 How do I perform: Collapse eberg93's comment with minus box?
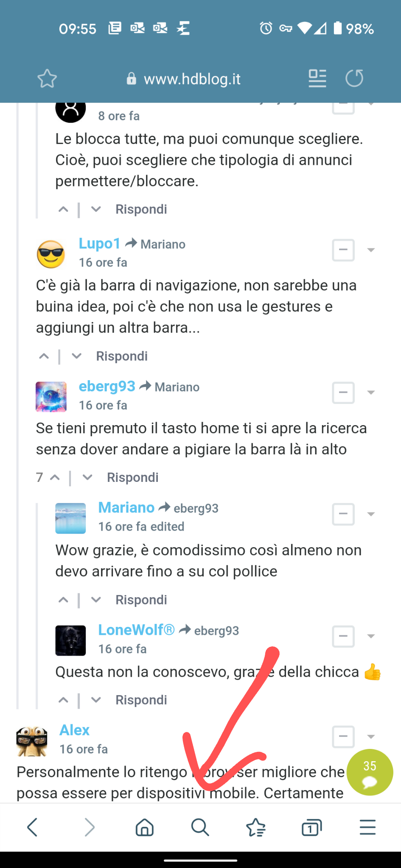pos(343,392)
